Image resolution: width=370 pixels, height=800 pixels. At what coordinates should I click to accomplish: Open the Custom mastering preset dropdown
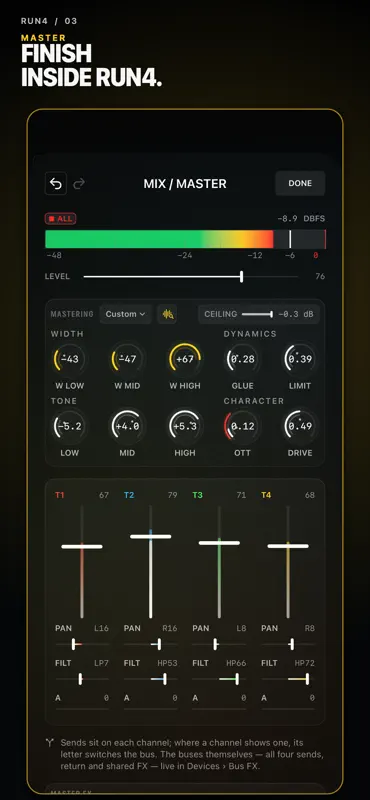(126, 314)
